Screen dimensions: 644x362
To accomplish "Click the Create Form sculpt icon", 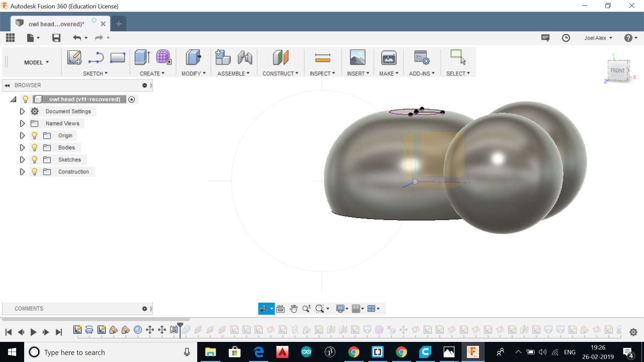I will (x=164, y=57).
